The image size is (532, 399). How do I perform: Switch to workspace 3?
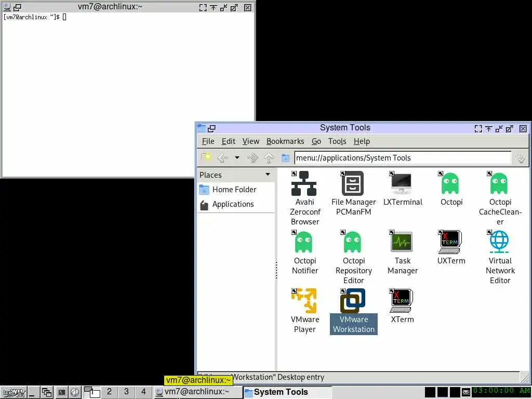pos(126,392)
